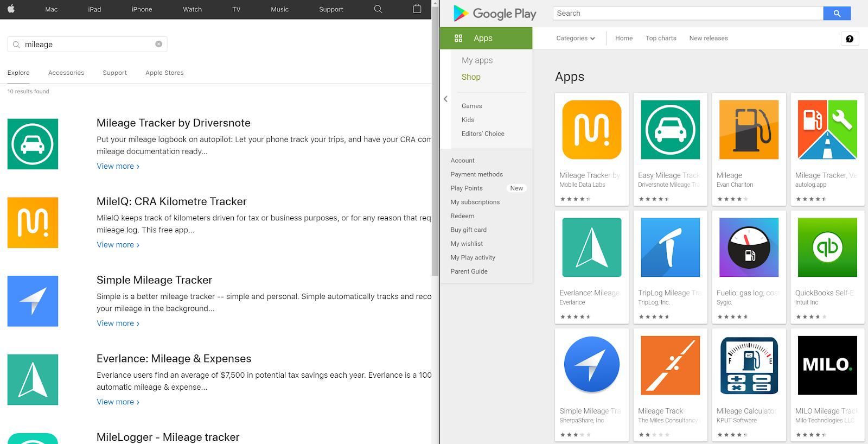Viewport: 868px width, 444px height.
Task: Open Kids in Google Play sidebar
Action: [x=468, y=120]
